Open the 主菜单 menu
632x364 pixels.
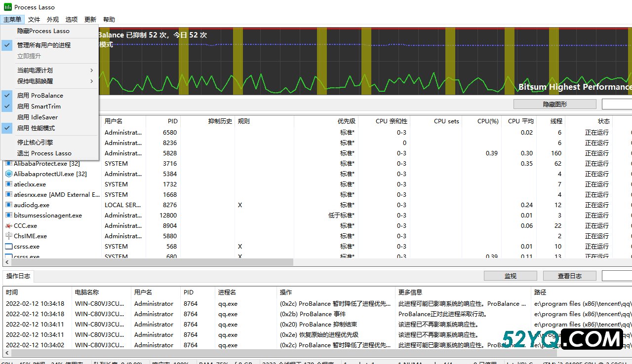(12, 19)
